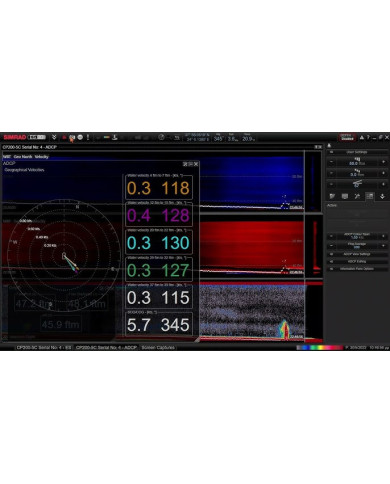Decrease start range with minus on 0.0 row
This screenshot has height=484, width=390.
331,173
